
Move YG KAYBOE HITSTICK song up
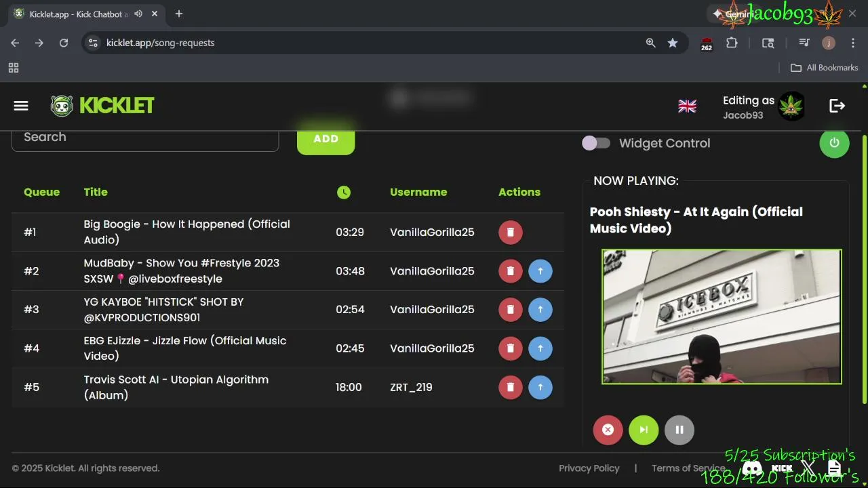point(540,310)
